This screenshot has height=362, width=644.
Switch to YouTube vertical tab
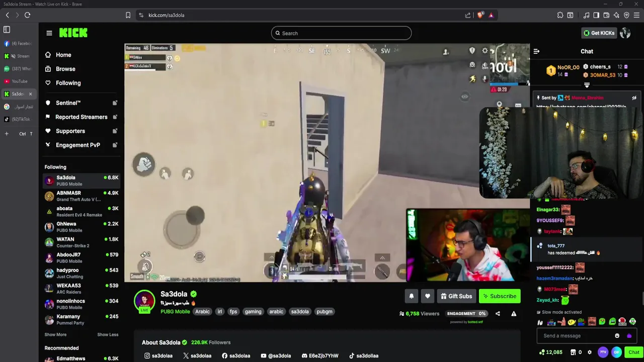pyautogui.click(x=18, y=81)
